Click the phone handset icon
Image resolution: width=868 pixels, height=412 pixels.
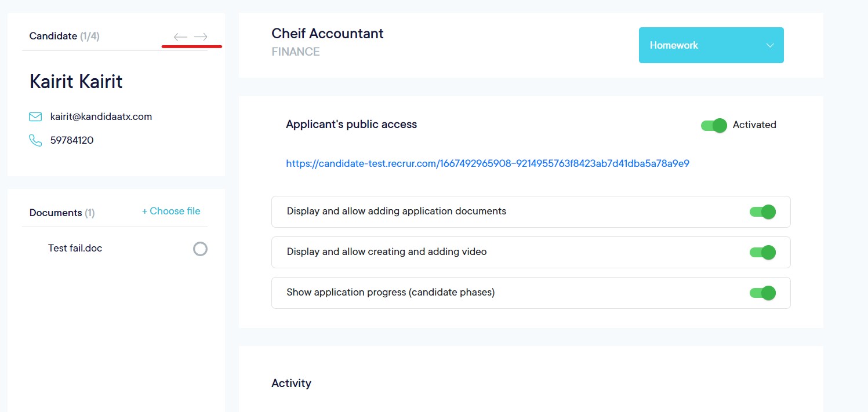click(35, 140)
